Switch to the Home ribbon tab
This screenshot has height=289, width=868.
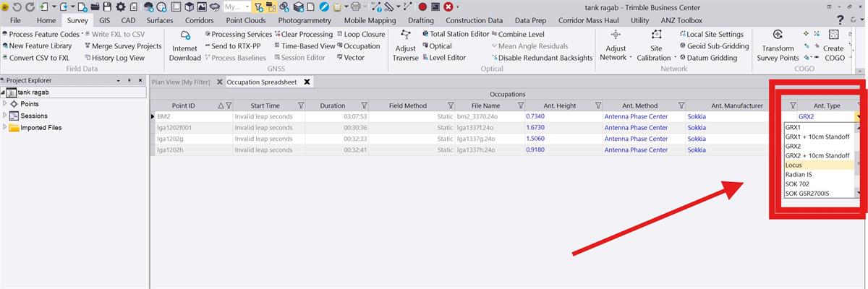[46, 21]
